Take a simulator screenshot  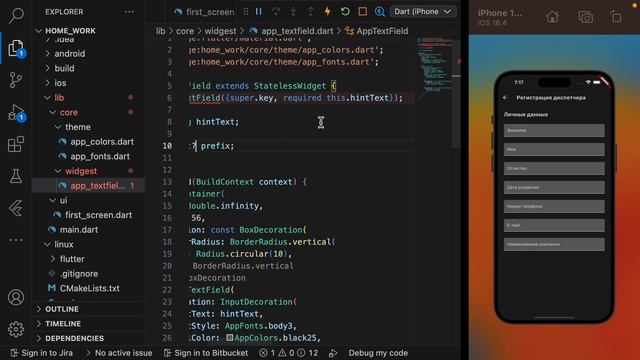coord(585,17)
